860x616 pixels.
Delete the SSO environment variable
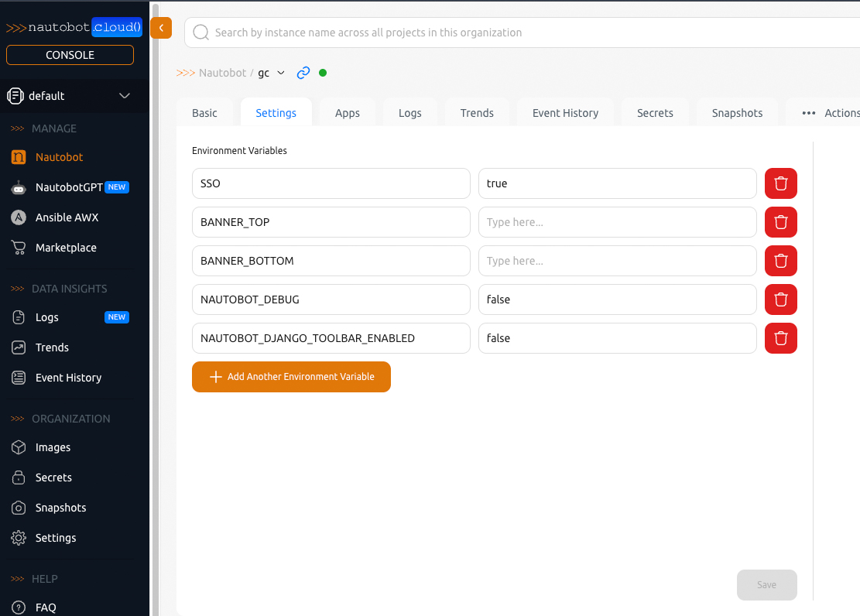[x=780, y=183]
